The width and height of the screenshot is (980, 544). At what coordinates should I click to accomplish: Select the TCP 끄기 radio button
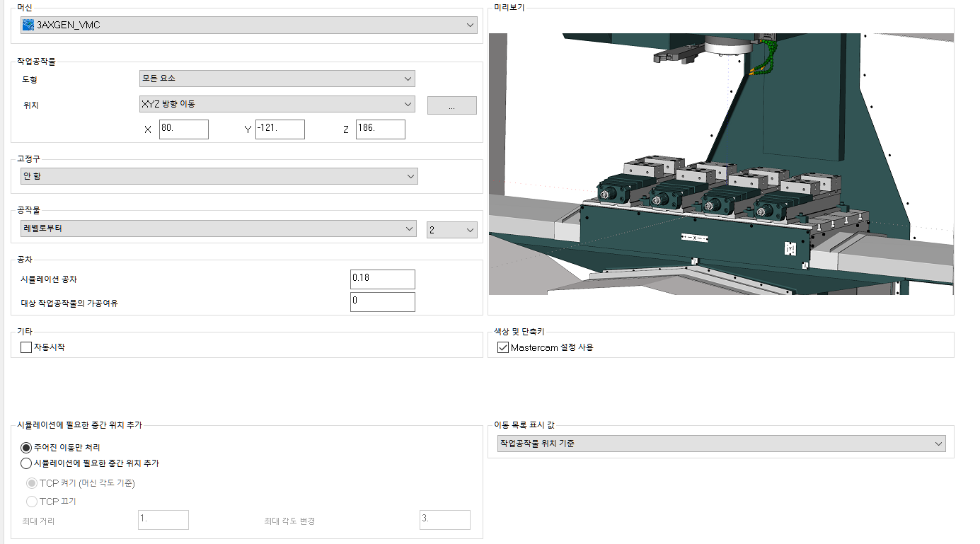(32, 502)
